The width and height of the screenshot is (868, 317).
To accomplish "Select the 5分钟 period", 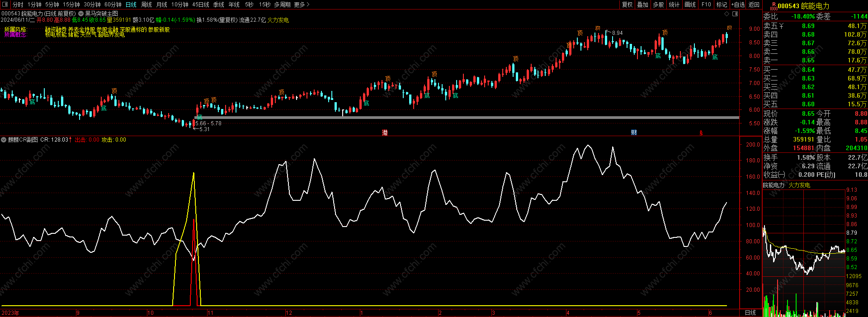I will [52, 5].
